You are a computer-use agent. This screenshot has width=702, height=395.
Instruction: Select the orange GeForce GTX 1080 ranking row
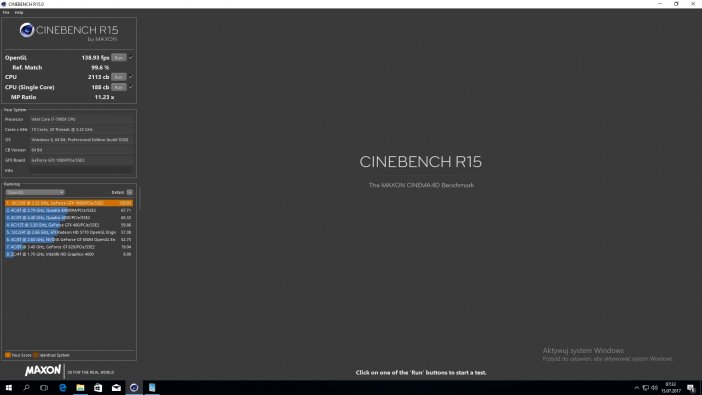click(69, 203)
